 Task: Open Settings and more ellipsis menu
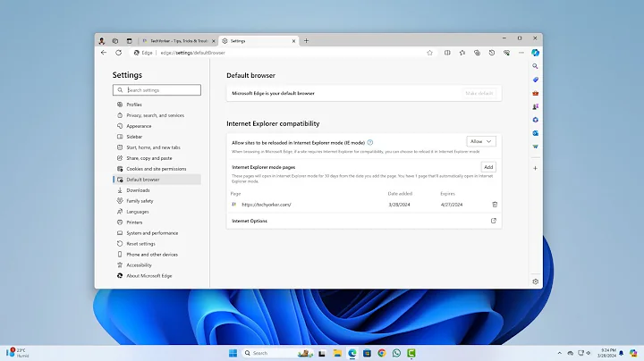[x=521, y=53]
